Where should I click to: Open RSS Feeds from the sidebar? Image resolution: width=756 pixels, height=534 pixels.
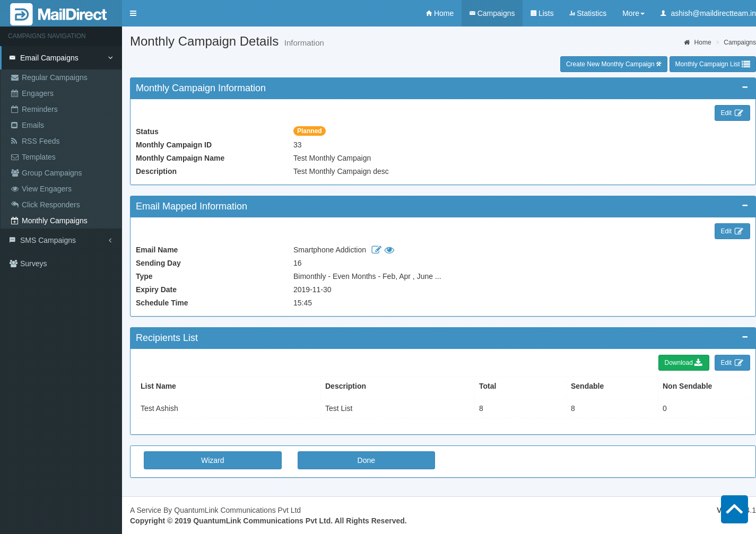tap(40, 141)
